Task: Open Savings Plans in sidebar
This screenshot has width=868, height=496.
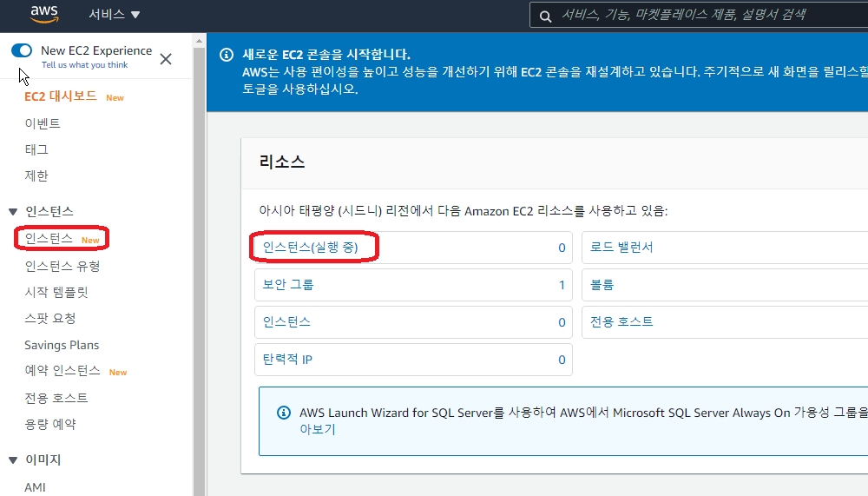Action: 62,345
